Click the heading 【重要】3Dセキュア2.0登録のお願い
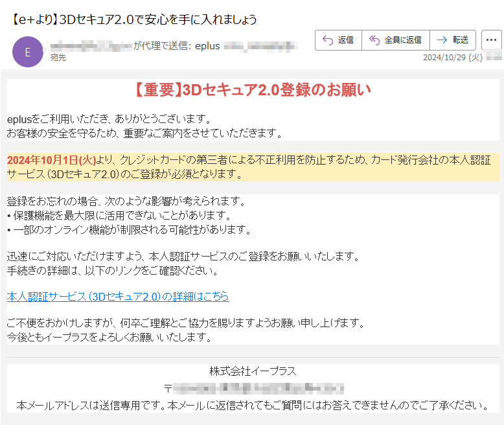 pyautogui.click(x=253, y=89)
